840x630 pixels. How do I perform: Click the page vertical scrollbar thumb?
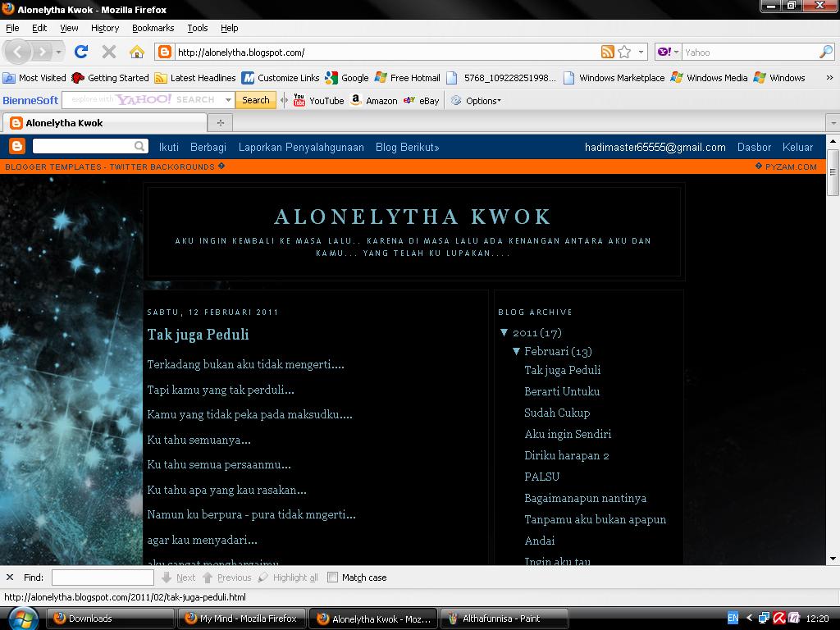[x=833, y=172]
